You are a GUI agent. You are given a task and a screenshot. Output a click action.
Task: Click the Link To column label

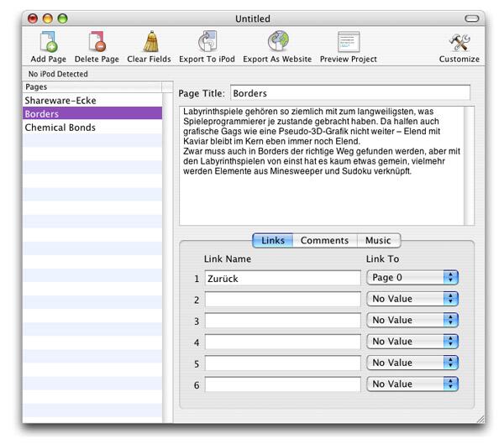(382, 259)
